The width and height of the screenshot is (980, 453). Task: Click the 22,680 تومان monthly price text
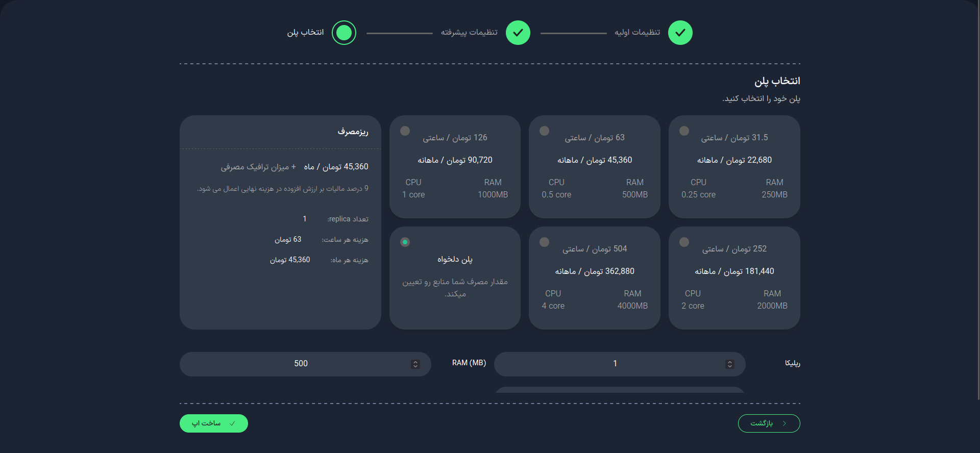[734, 160]
